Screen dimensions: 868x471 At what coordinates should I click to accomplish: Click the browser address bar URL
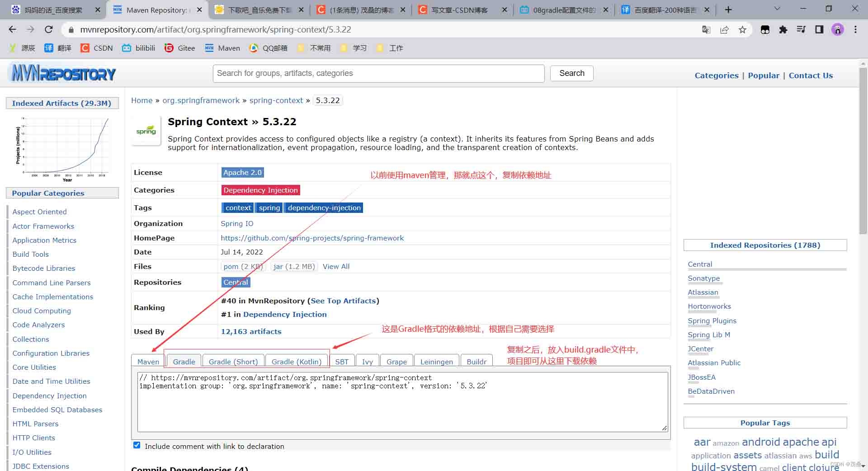point(216,29)
